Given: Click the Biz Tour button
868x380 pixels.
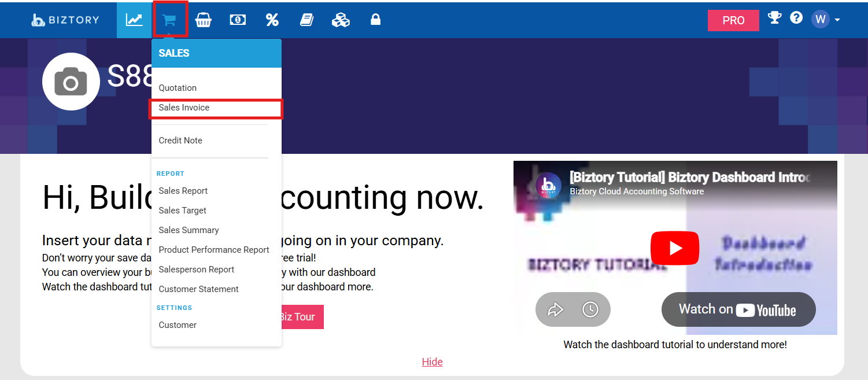Looking at the screenshot, I should pyautogui.click(x=301, y=317).
